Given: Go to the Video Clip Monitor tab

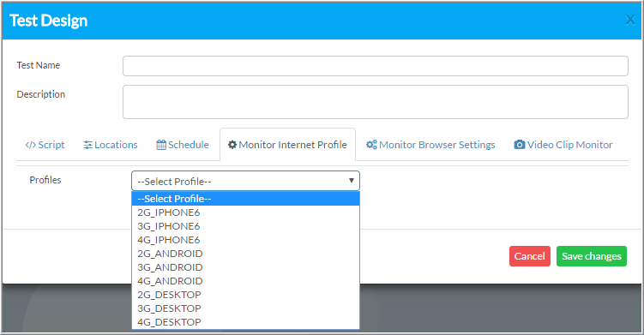Looking at the screenshot, I should 563,145.
